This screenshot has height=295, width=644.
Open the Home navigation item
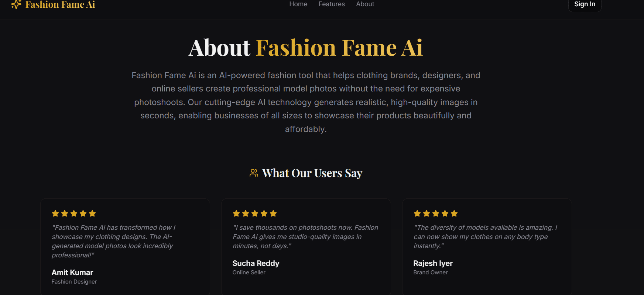[298, 4]
